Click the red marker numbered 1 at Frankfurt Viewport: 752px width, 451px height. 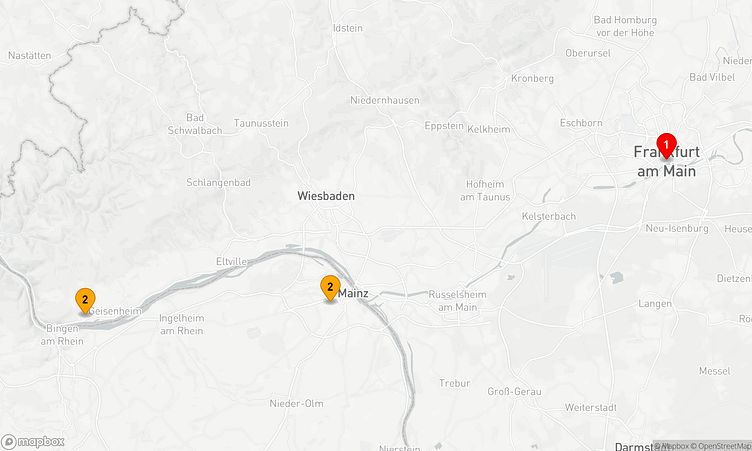(x=666, y=145)
